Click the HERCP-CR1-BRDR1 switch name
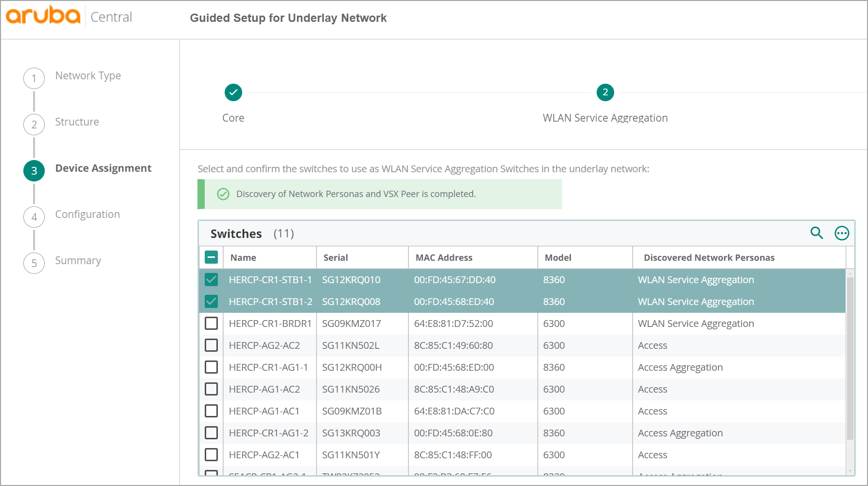The width and height of the screenshot is (868, 486). (270, 324)
